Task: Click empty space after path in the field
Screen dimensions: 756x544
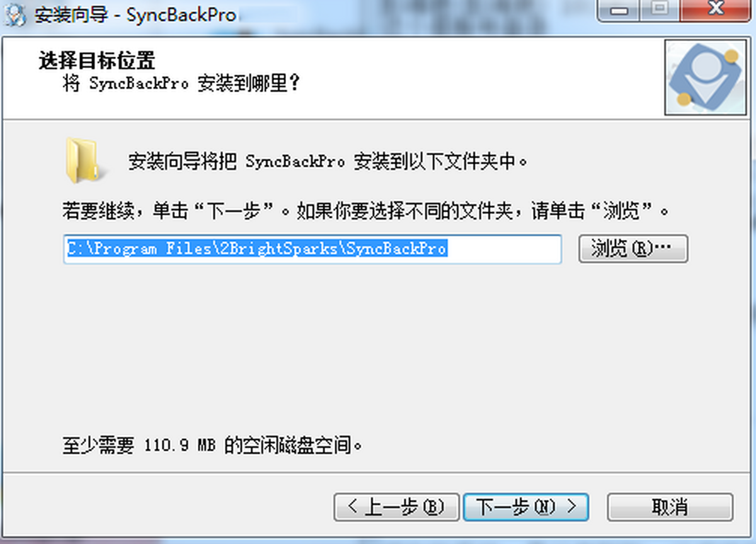Action: click(504, 249)
